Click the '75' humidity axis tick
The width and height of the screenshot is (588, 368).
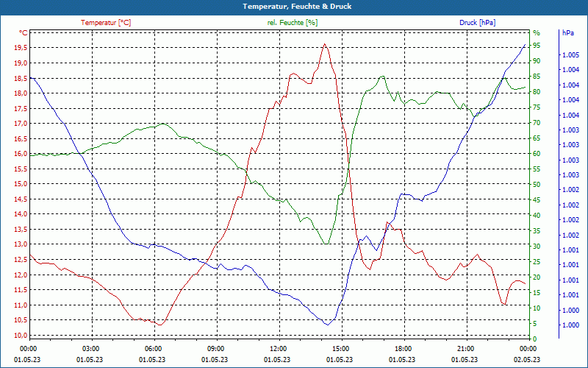click(x=537, y=107)
